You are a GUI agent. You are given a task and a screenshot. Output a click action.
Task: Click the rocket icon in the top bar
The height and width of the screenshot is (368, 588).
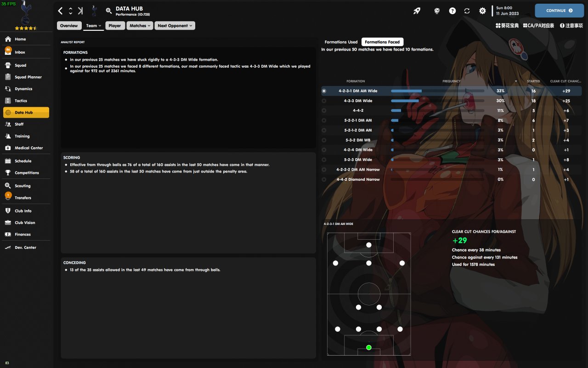point(417,11)
